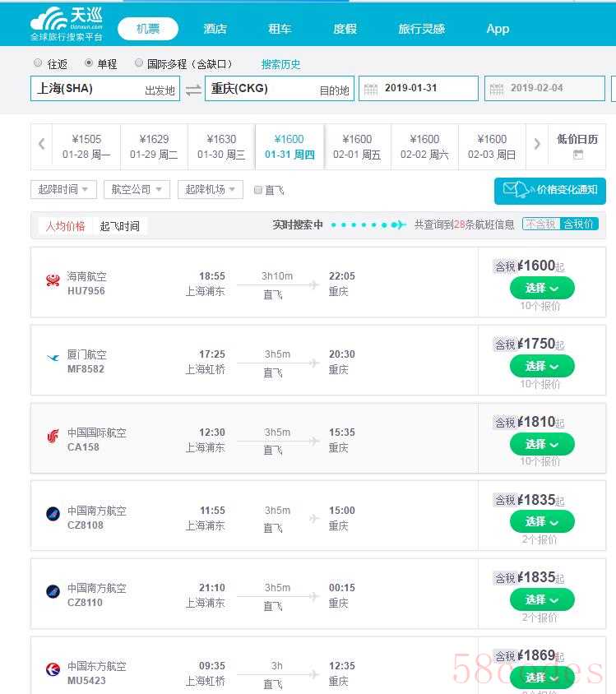Image resolution: width=616 pixels, height=694 pixels.
Task: Click Air China logo for CA158
Action: (x=53, y=437)
